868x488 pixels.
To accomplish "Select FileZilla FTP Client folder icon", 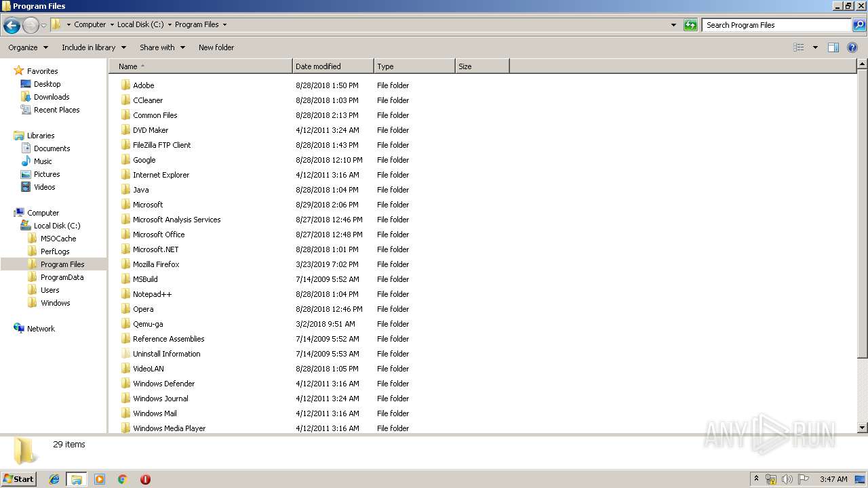I will click(x=125, y=145).
